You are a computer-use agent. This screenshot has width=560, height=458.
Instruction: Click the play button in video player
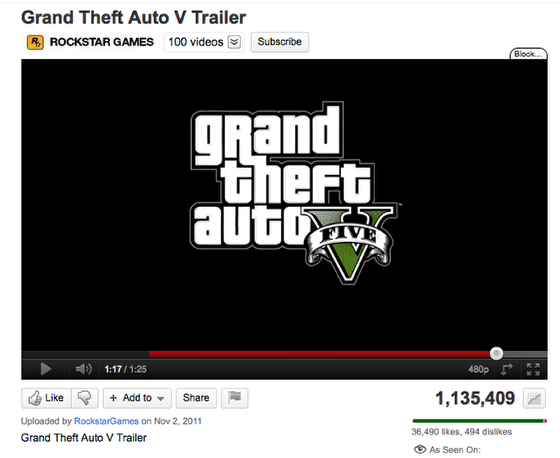click(x=45, y=369)
